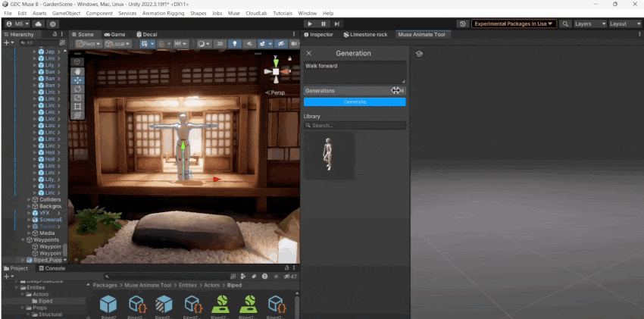644x319 pixels.
Task: Open the GameObject menu
Action: click(x=66, y=13)
